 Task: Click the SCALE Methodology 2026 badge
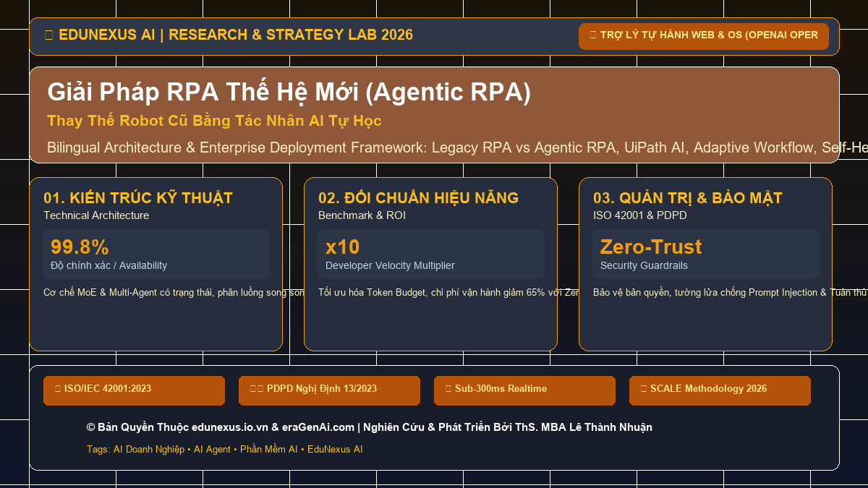[x=720, y=390]
